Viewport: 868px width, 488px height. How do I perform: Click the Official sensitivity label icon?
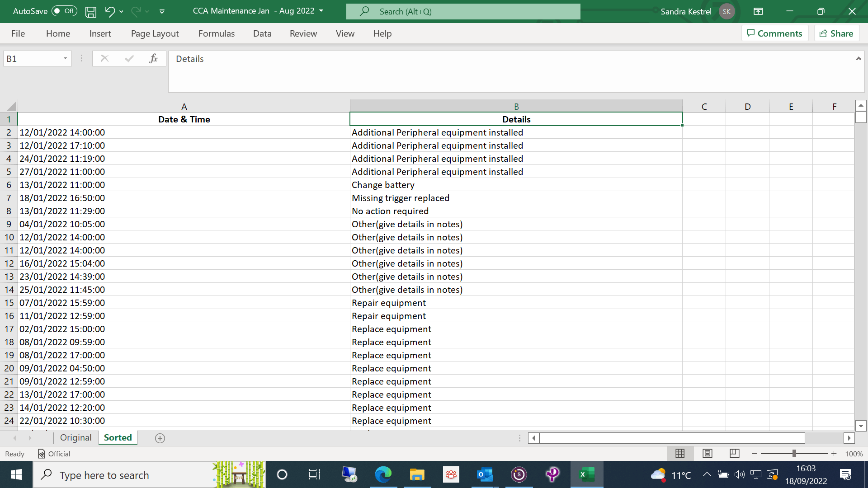pyautogui.click(x=41, y=454)
